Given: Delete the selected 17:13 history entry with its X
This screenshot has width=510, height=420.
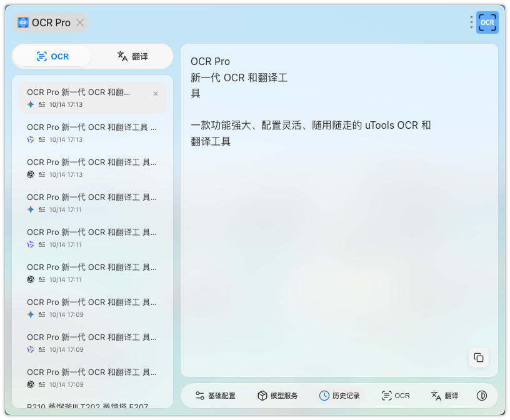Looking at the screenshot, I should (x=156, y=94).
